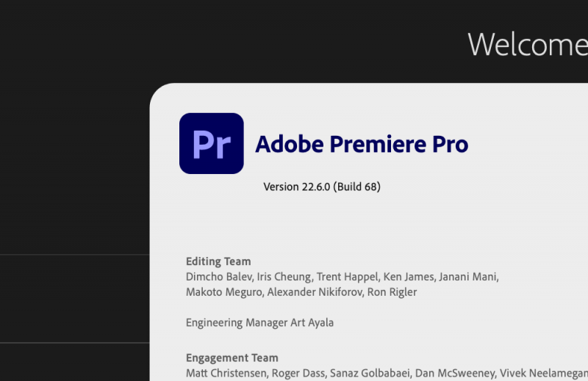Click the "Engineering Manager Art Ayala" line
Screen dimensions: 588x381
click(x=259, y=322)
